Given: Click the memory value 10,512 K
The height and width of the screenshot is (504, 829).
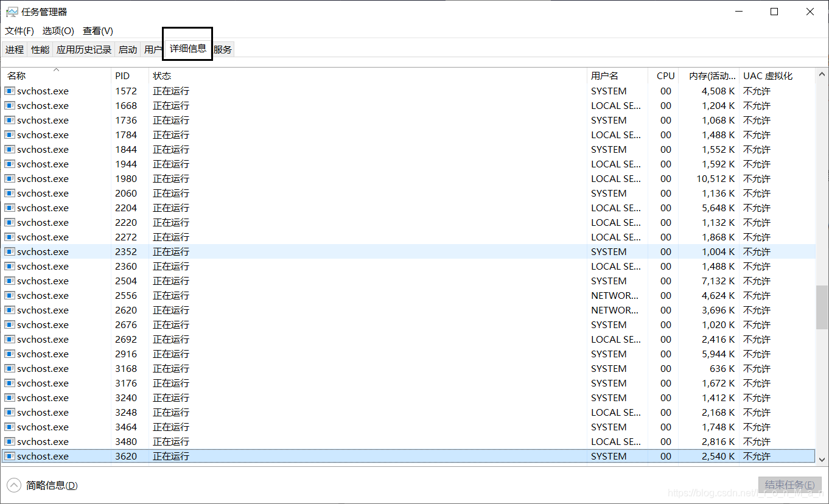Looking at the screenshot, I should 716,178.
